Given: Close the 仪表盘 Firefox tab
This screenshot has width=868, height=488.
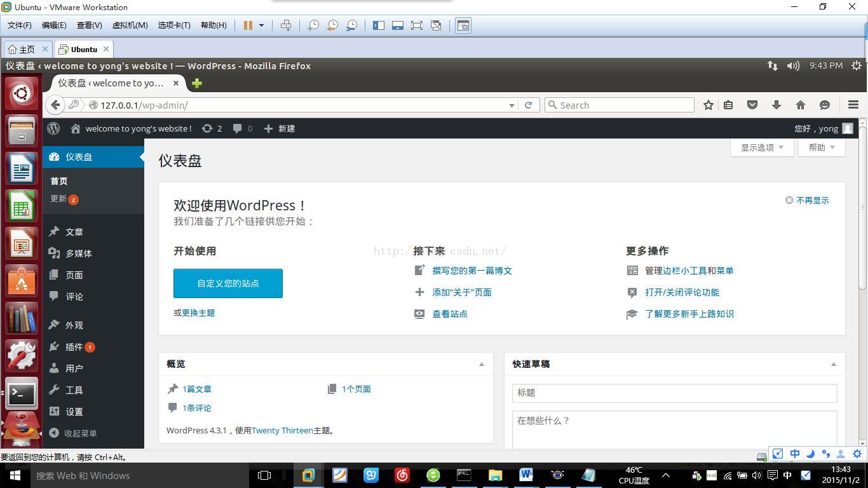Looking at the screenshot, I should [176, 83].
